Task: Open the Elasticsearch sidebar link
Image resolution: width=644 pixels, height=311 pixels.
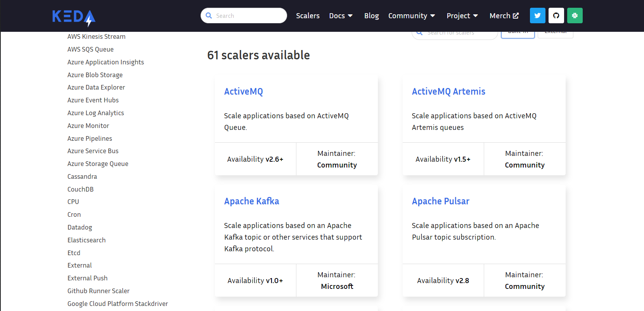Action: tap(87, 240)
